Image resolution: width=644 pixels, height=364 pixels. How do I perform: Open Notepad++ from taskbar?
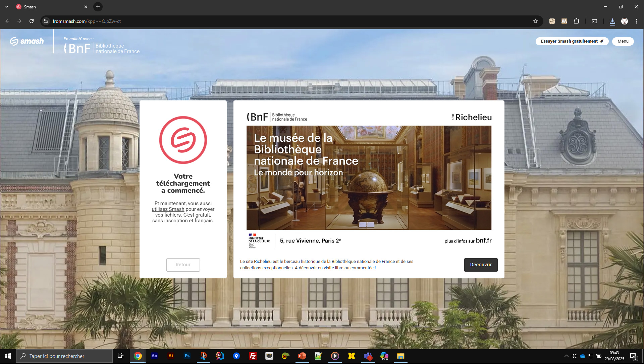pos(318,356)
